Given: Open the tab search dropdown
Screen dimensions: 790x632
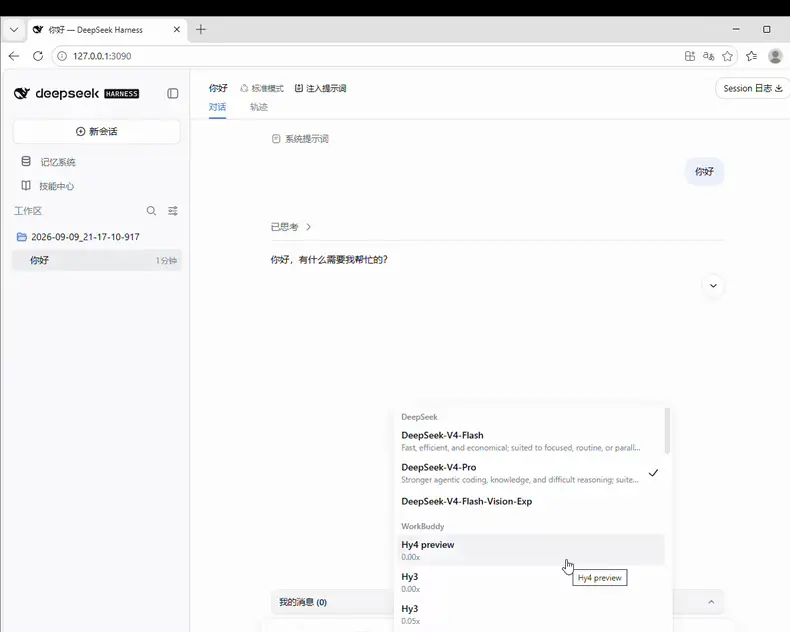Looking at the screenshot, I should point(14,30).
